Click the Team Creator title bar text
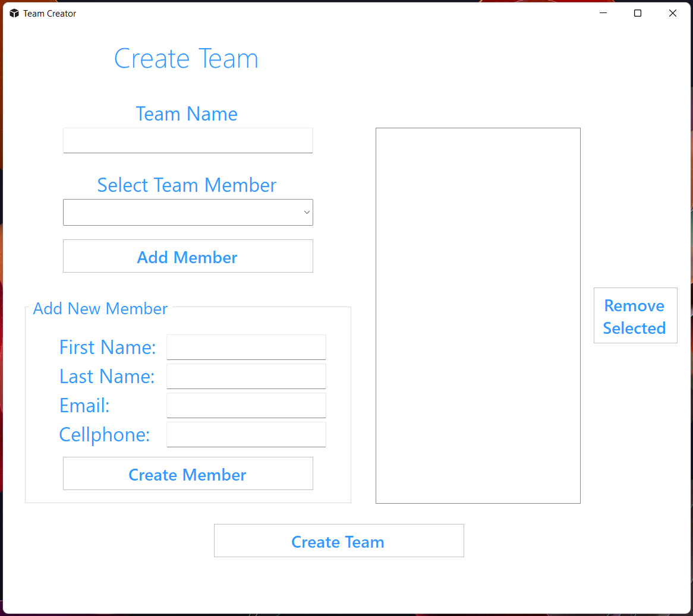 pos(50,12)
